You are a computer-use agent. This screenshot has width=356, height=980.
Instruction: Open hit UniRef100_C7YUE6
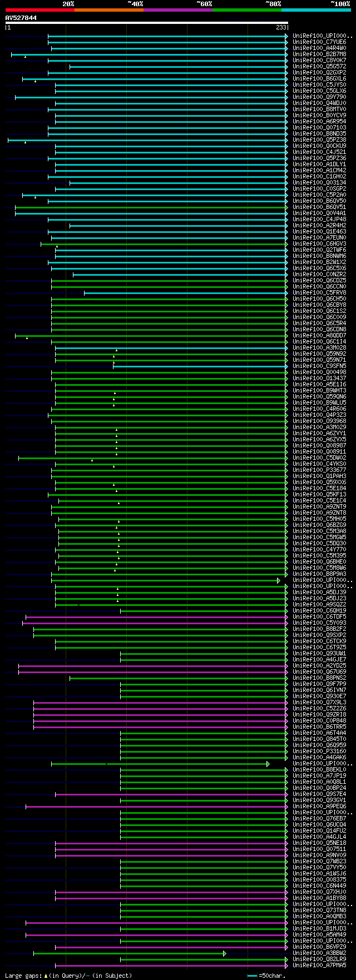tap(319, 42)
